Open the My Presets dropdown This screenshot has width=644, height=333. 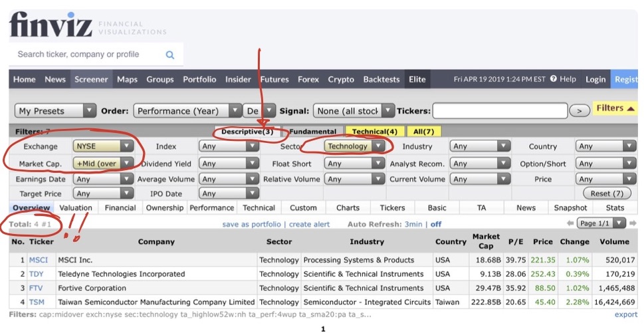(56, 111)
